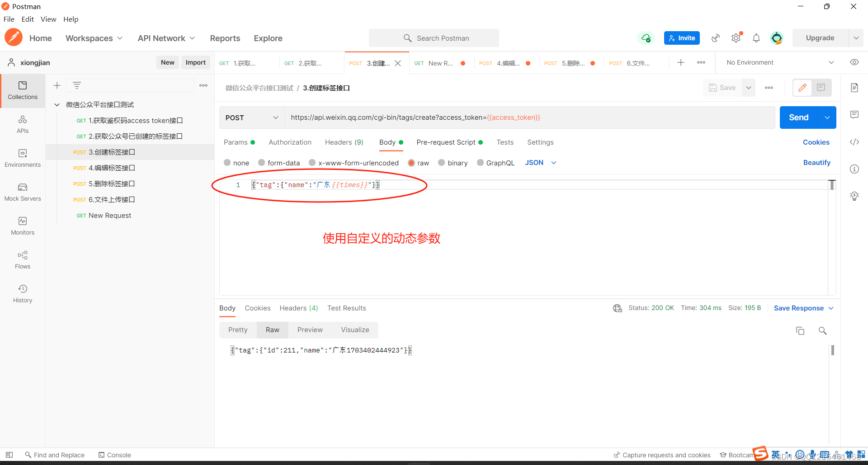Open the request info icon
The height and width of the screenshot is (465, 868).
[x=854, y=169]
